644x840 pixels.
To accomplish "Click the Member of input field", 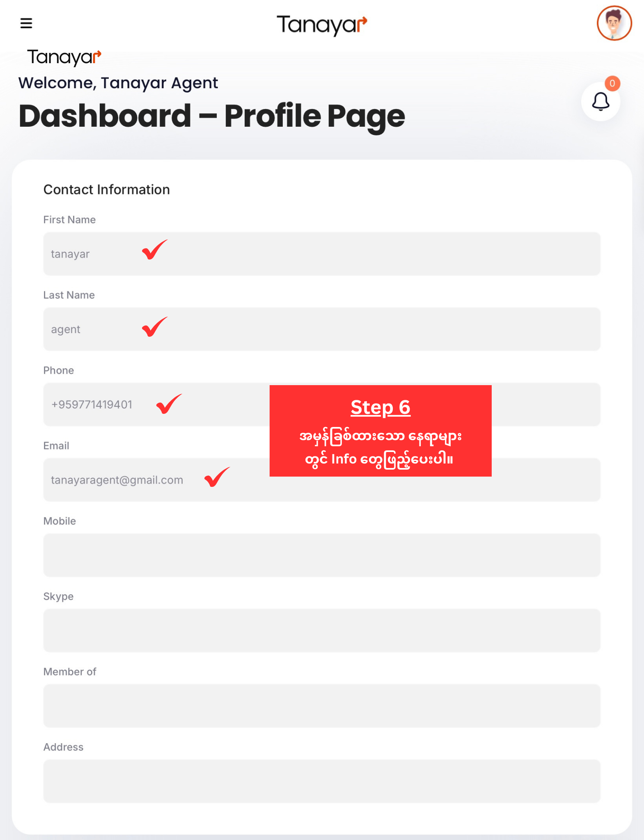I will tap(322, 706).
